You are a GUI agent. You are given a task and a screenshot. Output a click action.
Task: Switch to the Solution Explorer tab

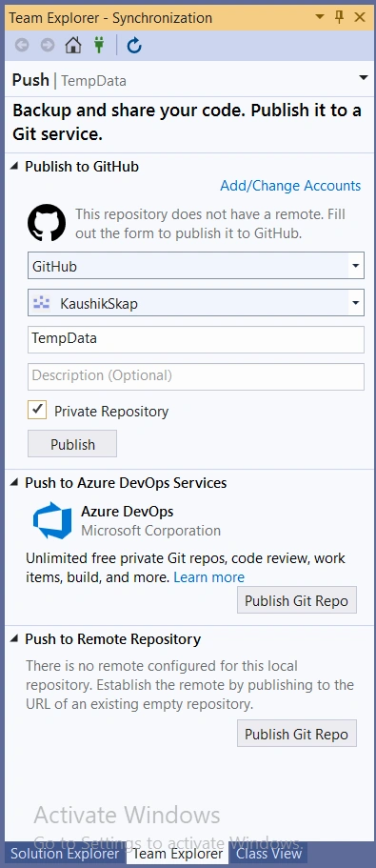[65, 853]
